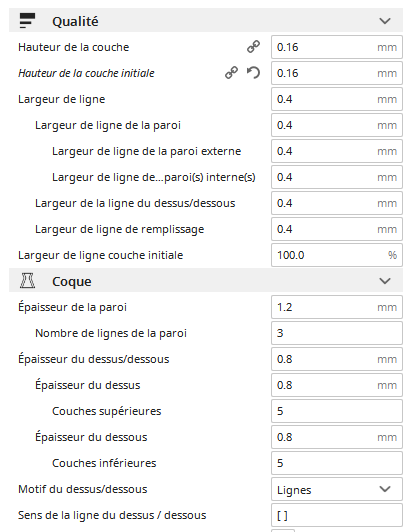Collapse the Coque section chevron
The width and height of the screenshot is (409, 532).
coord(385,281)
